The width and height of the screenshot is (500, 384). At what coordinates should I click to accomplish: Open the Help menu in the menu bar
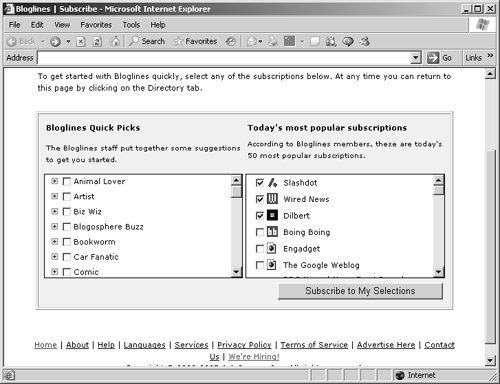[158, 25]
